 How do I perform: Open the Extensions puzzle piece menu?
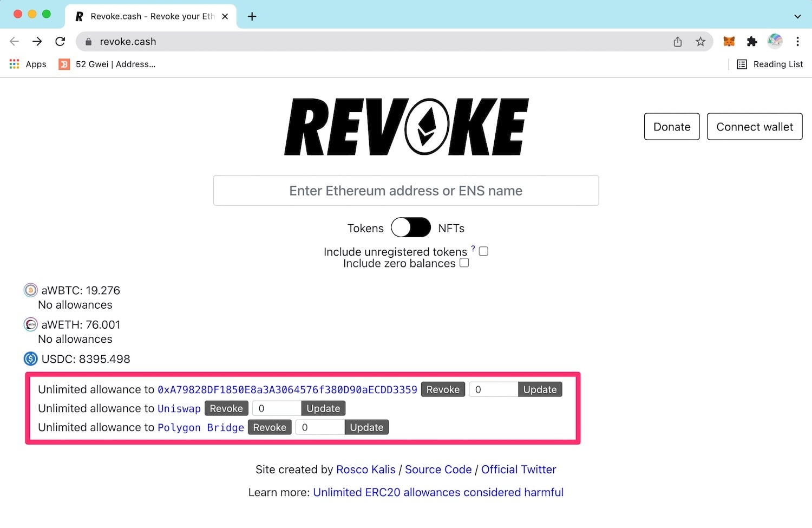[752, 42]
